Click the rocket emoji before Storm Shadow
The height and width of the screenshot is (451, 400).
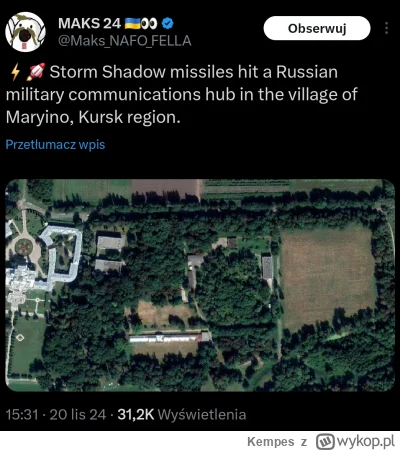[37, 72]
